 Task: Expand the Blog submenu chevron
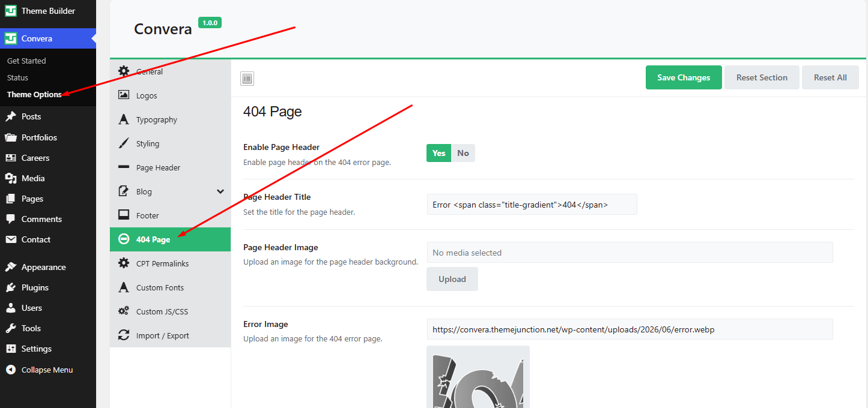pos(220,191)
